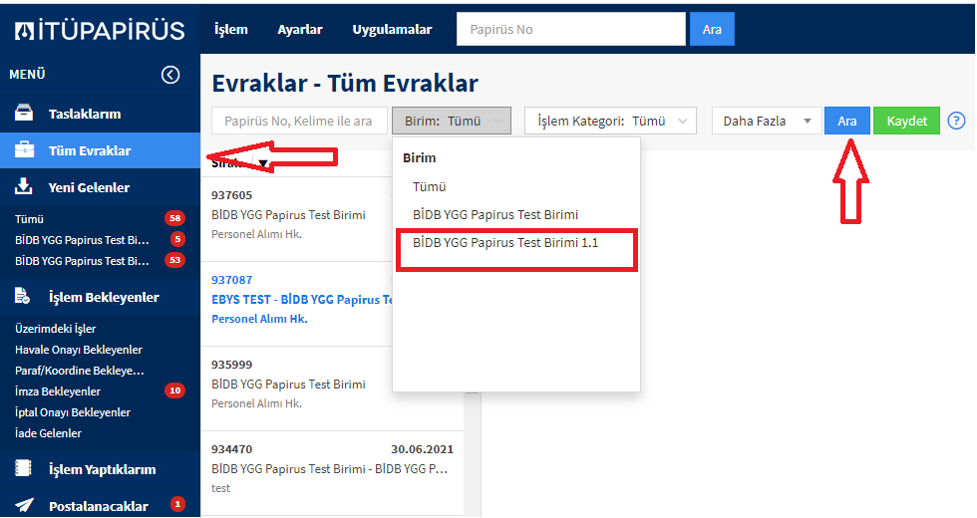
Task: Click the top bar Ara search button
Action: tap(712, 29)
